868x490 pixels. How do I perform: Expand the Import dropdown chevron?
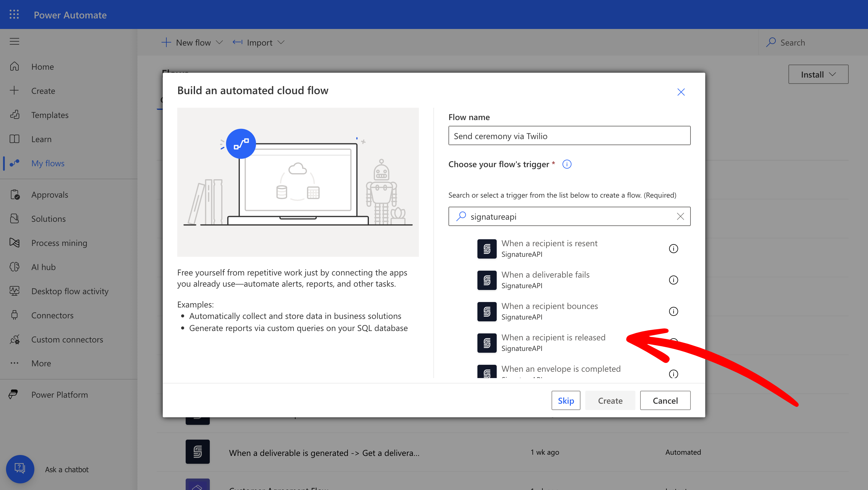click(281, 43)
